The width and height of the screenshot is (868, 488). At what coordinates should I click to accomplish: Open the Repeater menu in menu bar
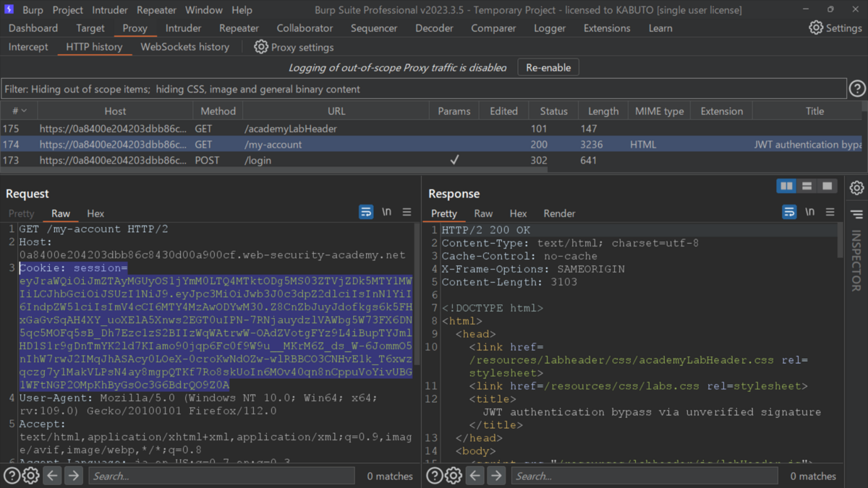tap(156, 10)
